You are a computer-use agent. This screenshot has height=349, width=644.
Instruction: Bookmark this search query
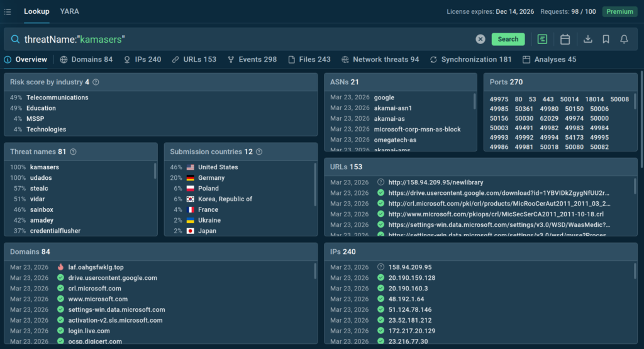(606, 39)
